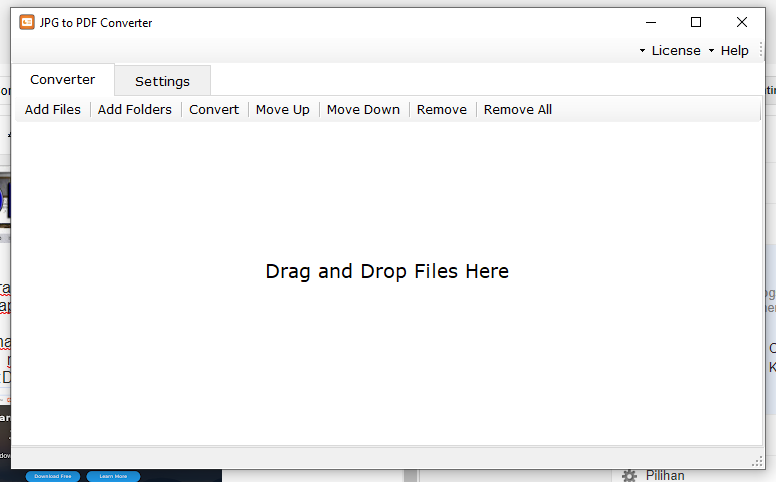Click Download Free button in background window
Viewport: 776px width, 482px height.
(53, 476)
